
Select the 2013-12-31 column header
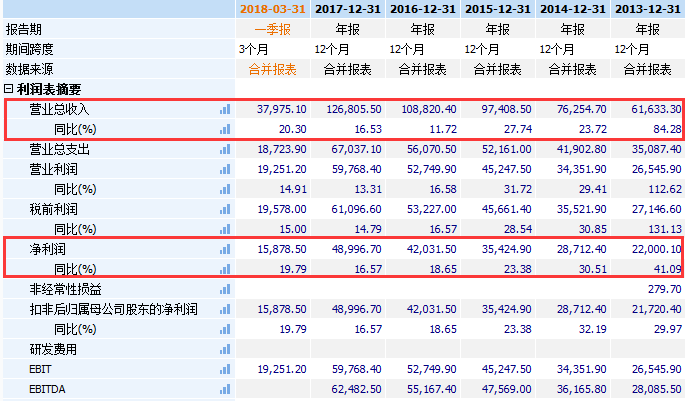click(x=648, y=9)
